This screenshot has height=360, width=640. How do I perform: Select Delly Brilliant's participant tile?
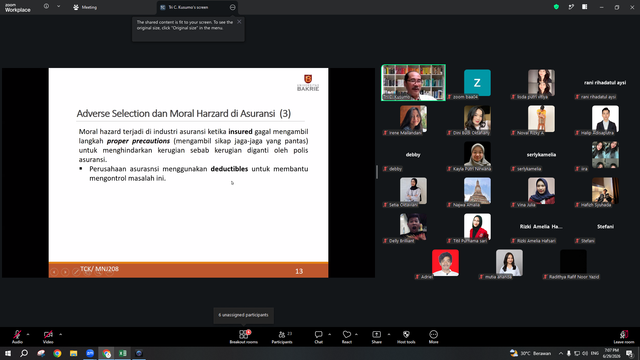[413, 227]
